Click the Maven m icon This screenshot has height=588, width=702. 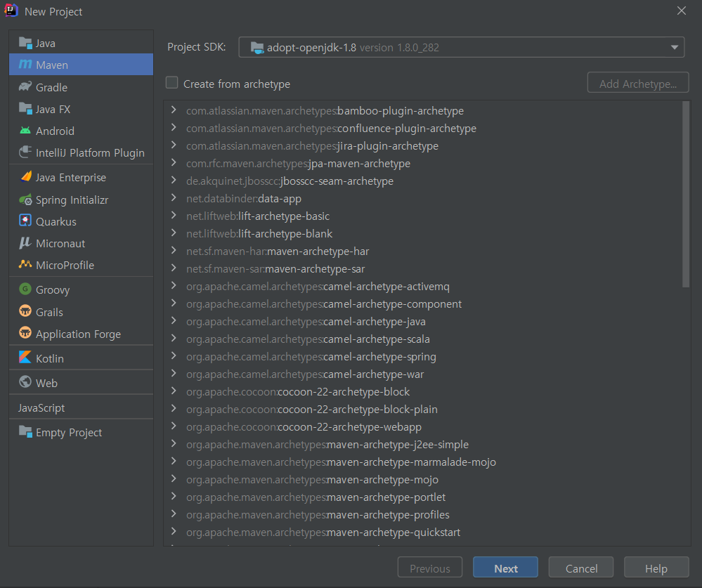point(25,65)
